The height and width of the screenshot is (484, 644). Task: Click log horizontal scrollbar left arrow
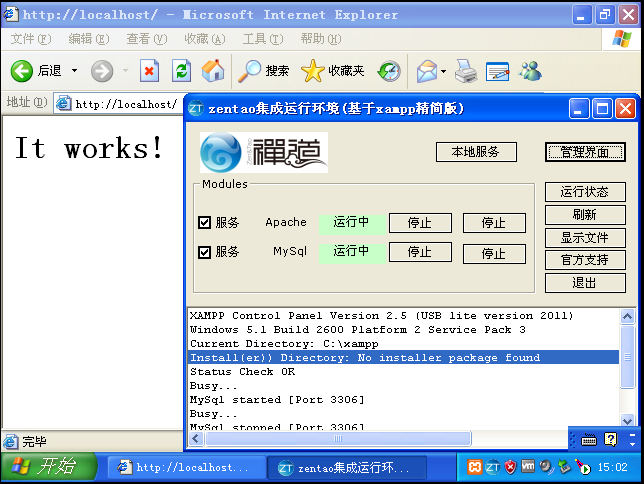(196, 438)
